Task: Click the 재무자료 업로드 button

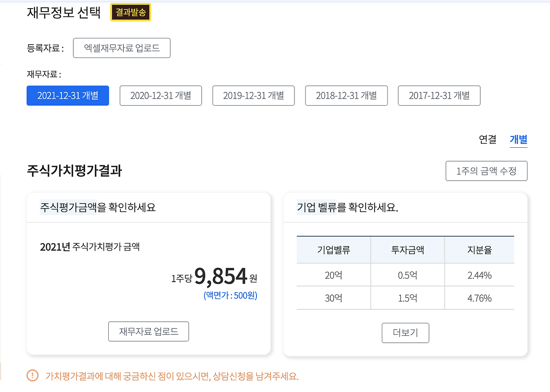Action: pos(148,331)
